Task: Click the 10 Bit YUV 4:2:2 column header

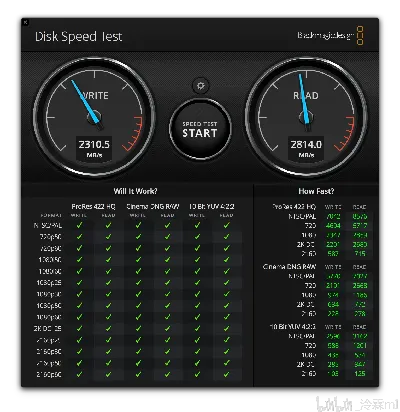Action: point(211,207)
